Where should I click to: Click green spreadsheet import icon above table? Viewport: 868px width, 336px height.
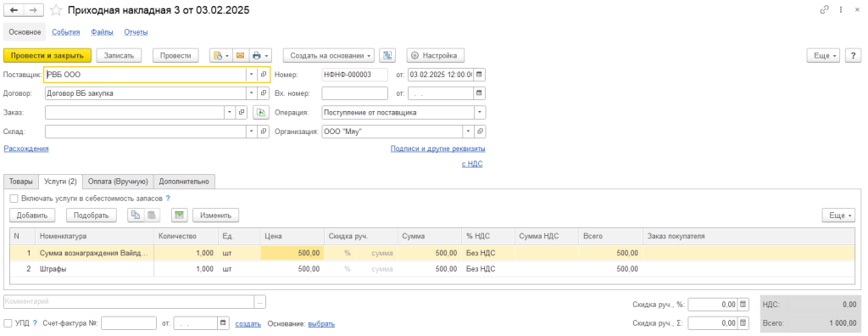click(180, 215)
